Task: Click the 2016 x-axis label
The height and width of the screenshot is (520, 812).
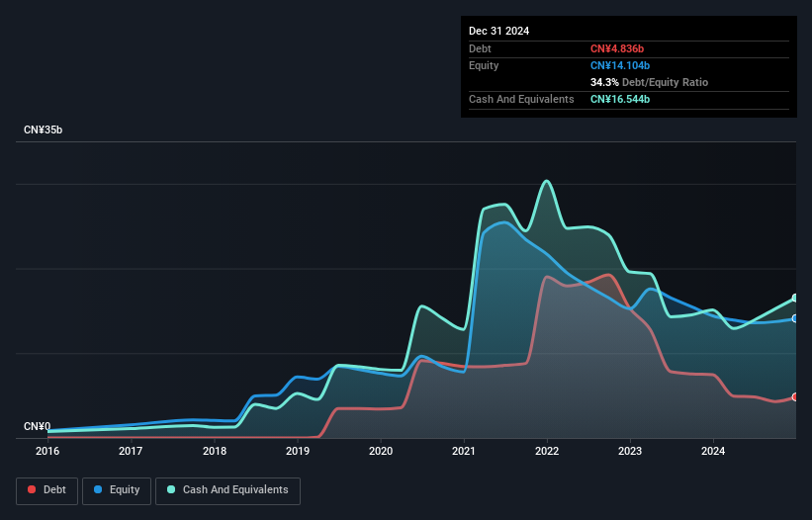Action: tap(47, 451)
